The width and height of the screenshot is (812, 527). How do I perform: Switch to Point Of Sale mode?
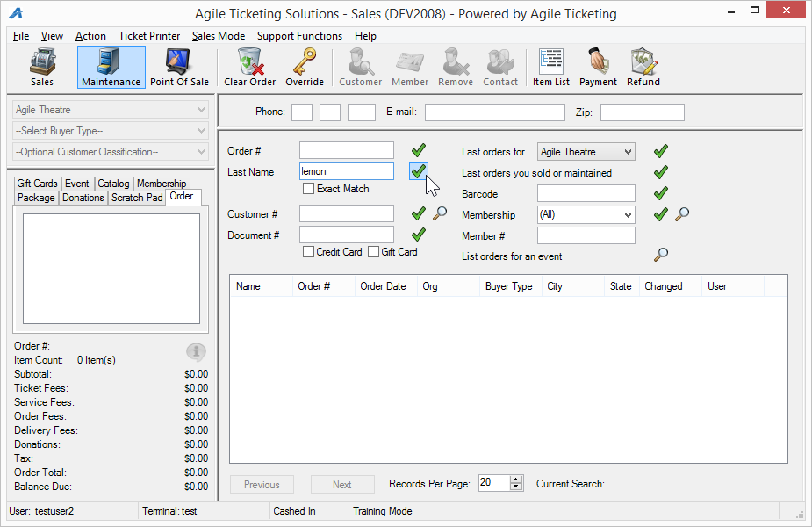click(x=179, y=68)
